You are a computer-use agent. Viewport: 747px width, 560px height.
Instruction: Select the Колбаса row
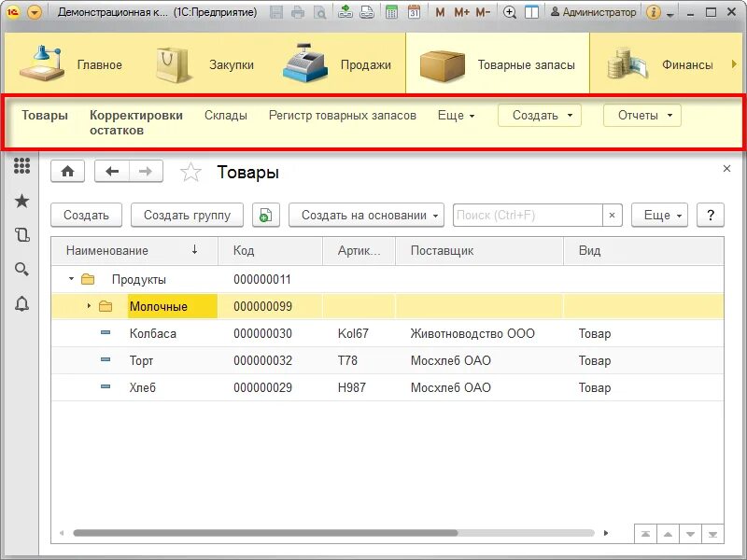coord(388,333)
